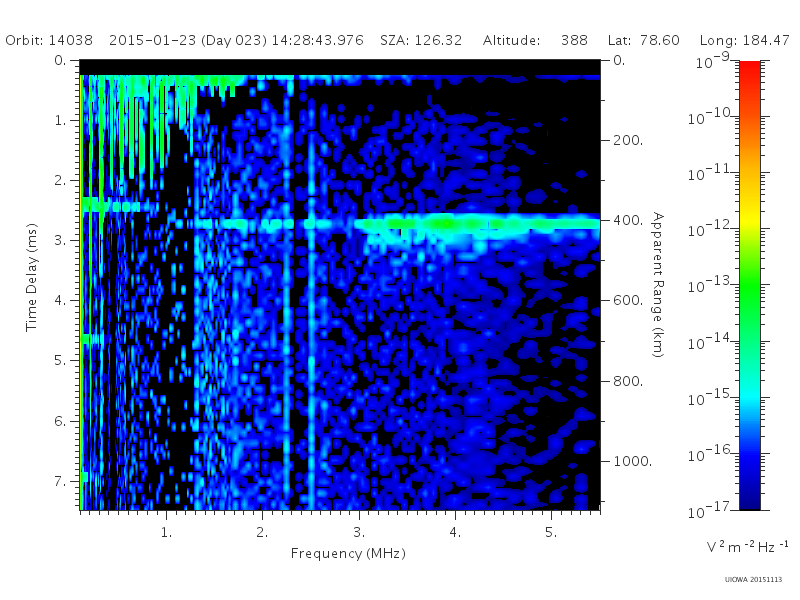Click the 'SZA: 126.32' value

tap(421, 40)
